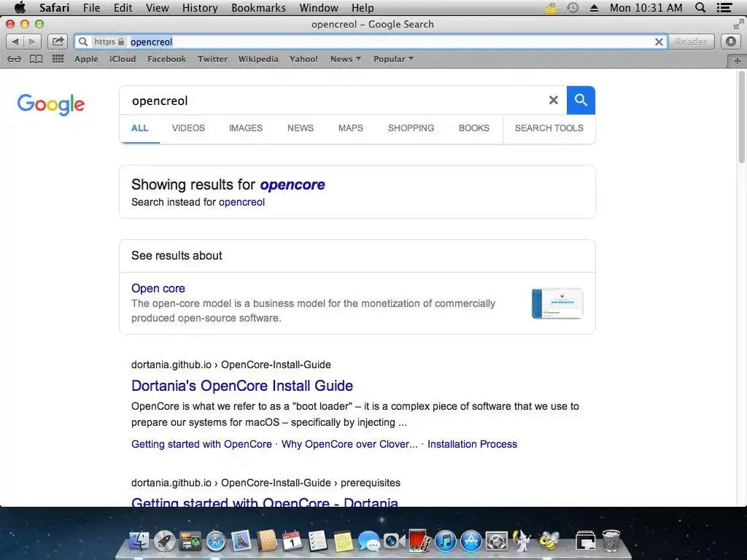Open the Reading List glasses icon

[14, 59]
